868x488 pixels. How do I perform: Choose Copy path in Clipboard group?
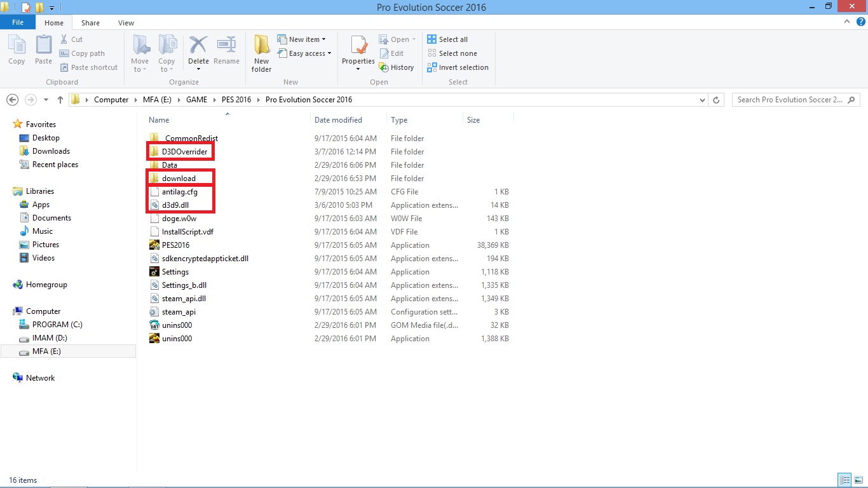[x=82, y=53]
